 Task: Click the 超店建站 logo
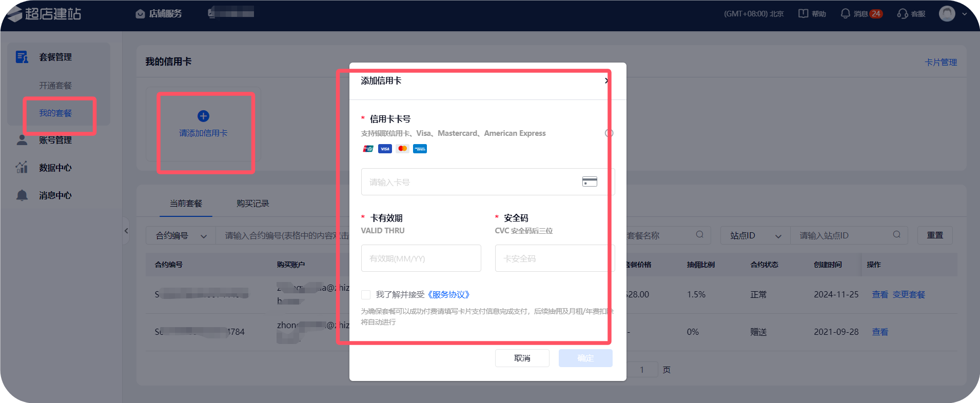(45, 14)
